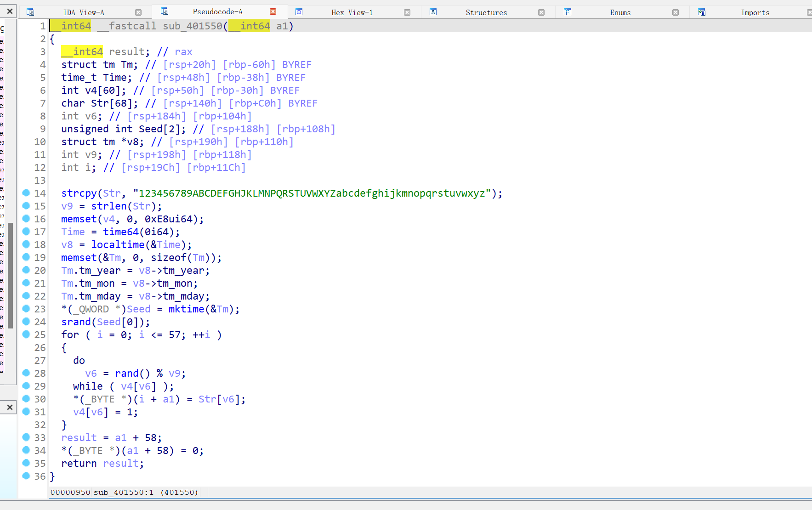The width and height of the screenshot is (812, 510).
Task: Open the Hex View-1 tab
Action: point(352,12)
